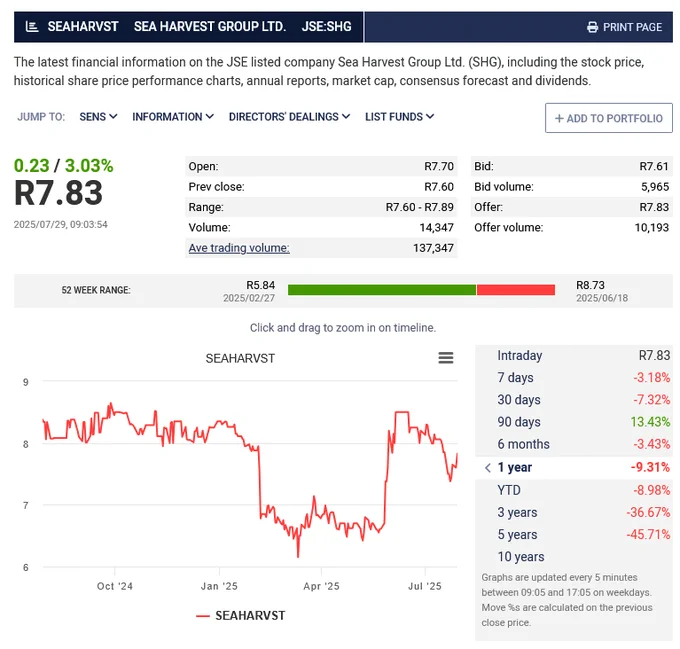Toggle the SEAHARVST legend series
The height and width of the screenshot is (649, 680).
tap(241, 616)
